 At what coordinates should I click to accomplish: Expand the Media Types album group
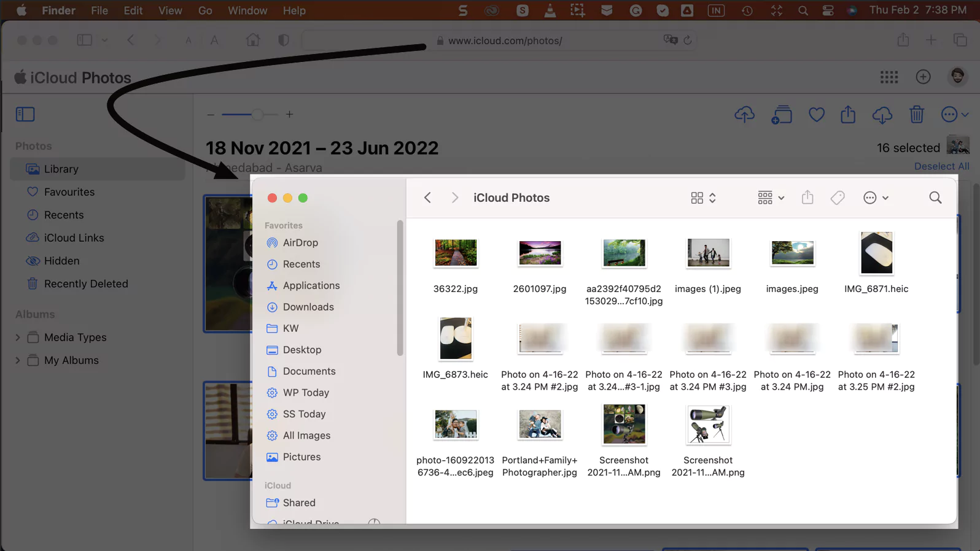tap(18, 337)
